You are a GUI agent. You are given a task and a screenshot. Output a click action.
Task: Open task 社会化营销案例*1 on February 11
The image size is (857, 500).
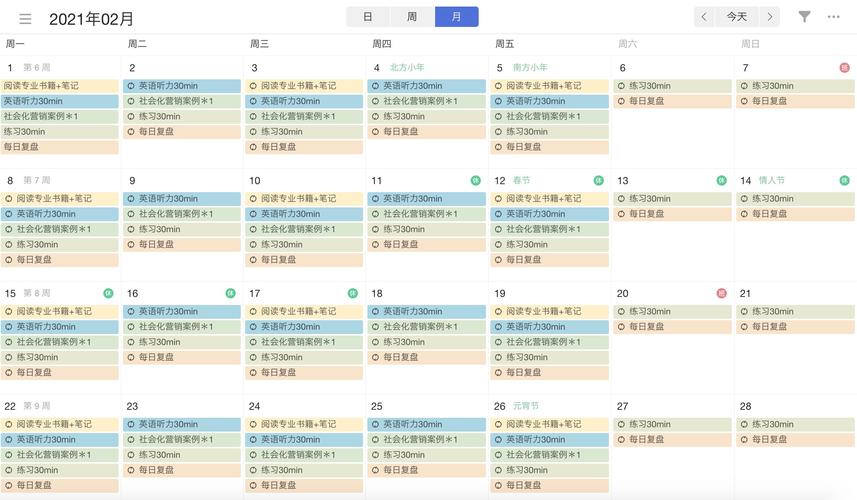427,214
